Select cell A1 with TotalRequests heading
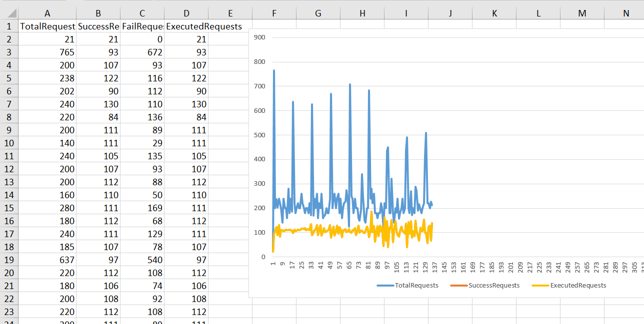This screenshot has height=324, width=644. click(x=47, y=26)
